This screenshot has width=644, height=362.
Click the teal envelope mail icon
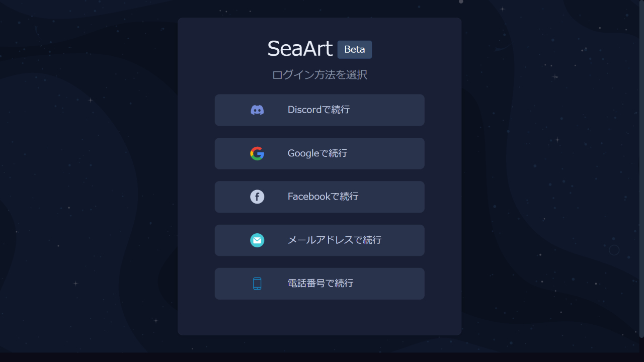[257, 240]
